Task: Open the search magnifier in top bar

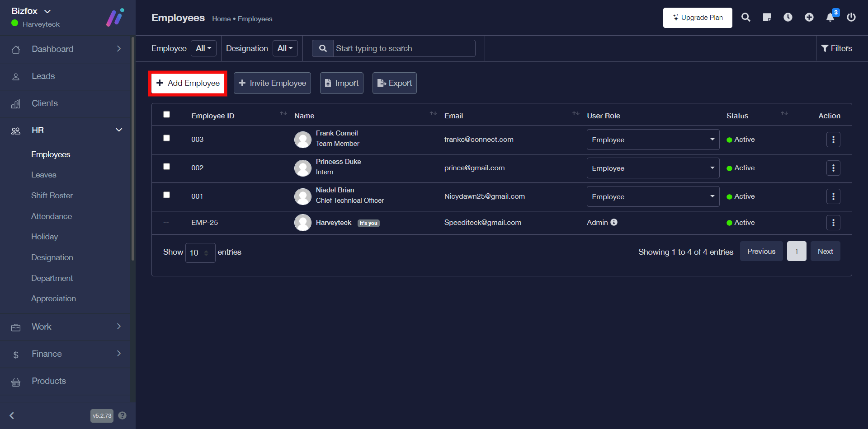Action: 746,18
